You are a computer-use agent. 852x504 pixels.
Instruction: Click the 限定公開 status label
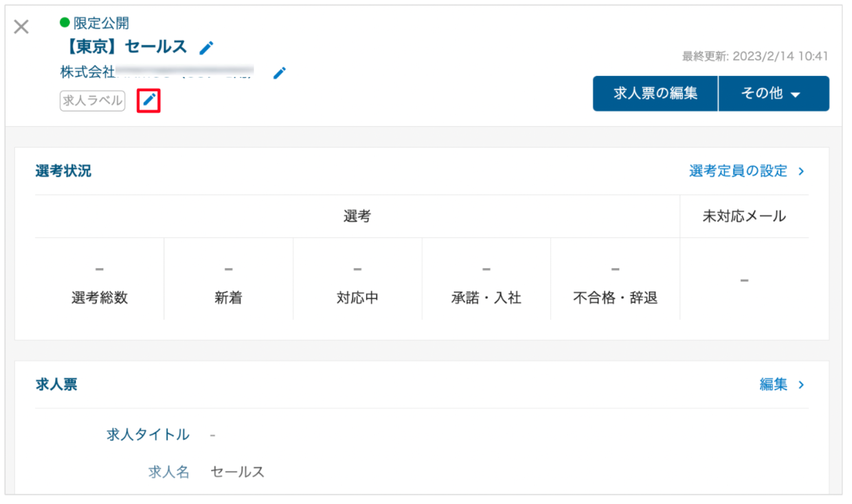101,23
